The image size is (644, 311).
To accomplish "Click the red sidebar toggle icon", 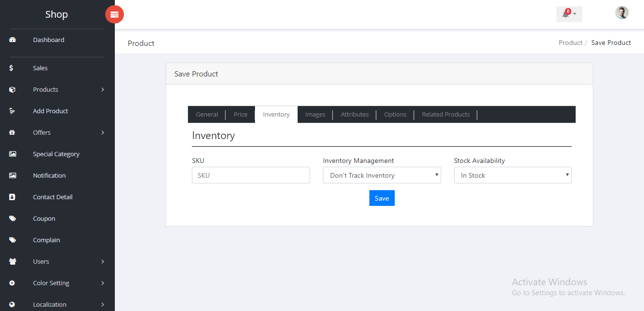I will [114, 14].
